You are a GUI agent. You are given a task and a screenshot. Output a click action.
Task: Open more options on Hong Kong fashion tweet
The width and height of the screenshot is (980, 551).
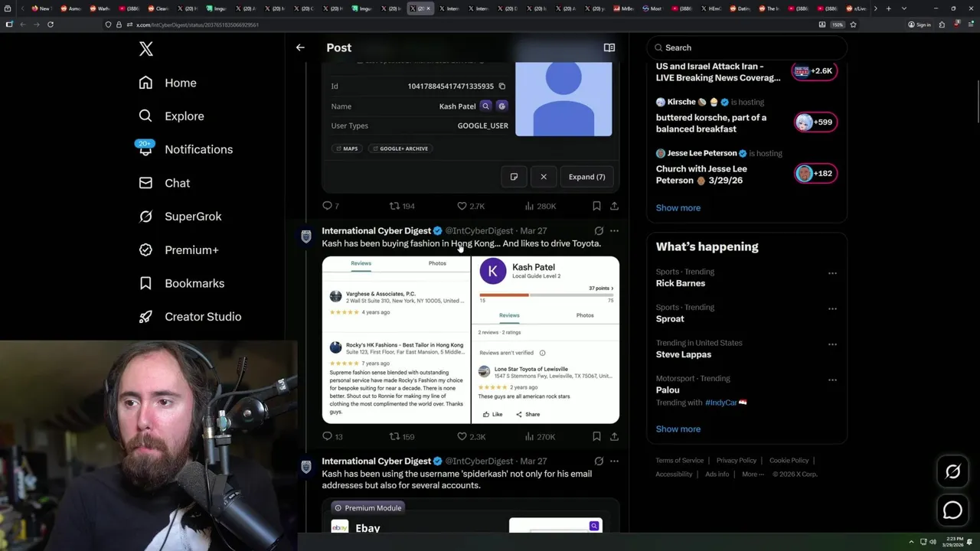[x=614, y=230]
